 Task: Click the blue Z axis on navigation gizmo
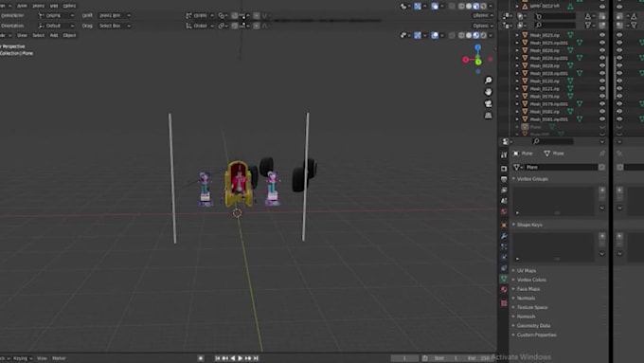(x=477, y=47)
